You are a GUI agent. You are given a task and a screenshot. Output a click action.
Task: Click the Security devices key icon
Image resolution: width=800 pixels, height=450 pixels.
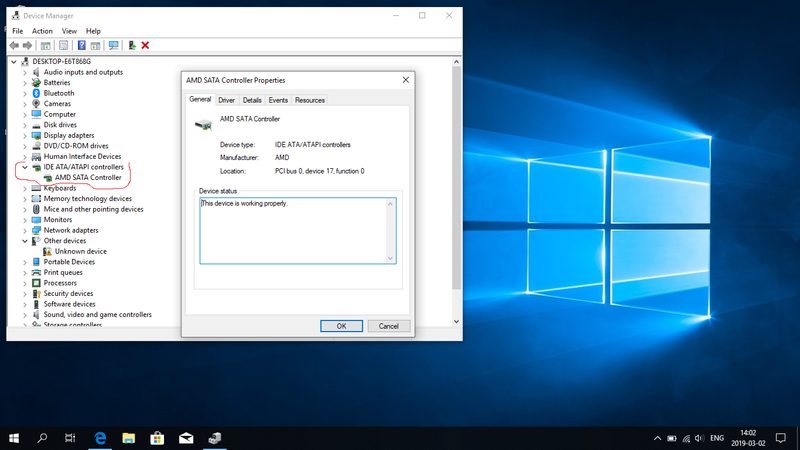click(x=36, y=293)
